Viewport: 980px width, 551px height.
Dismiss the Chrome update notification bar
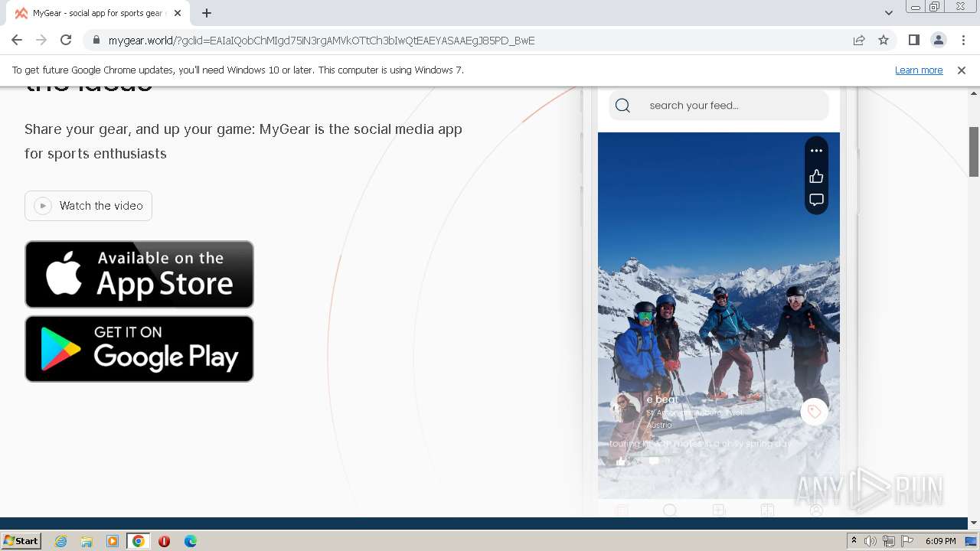[962, 70]
